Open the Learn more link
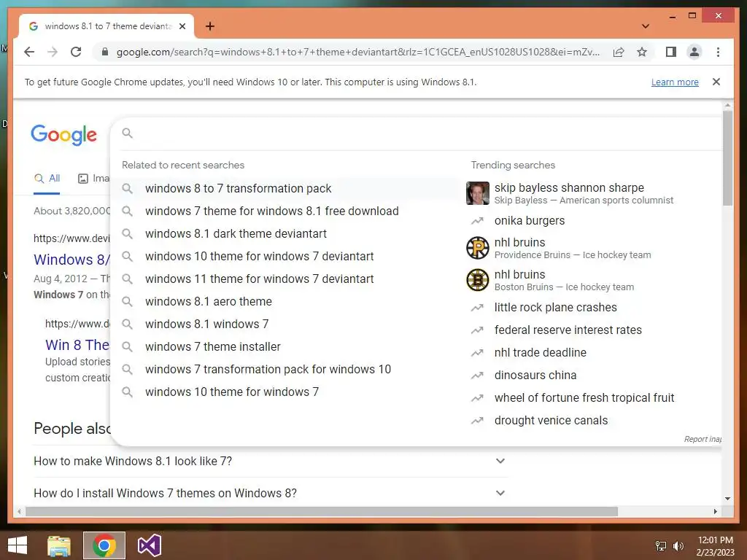The image size is (747, 560). (x=675, y=82)
